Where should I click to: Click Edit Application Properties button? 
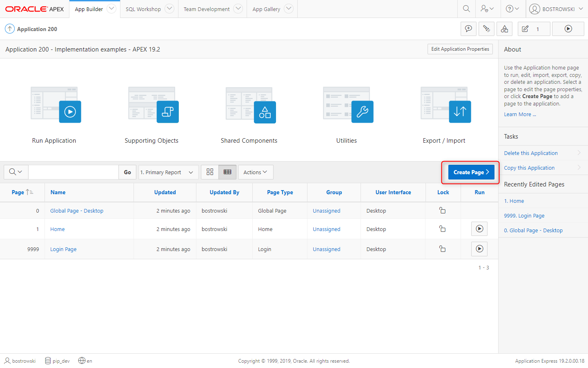(460, 49)
